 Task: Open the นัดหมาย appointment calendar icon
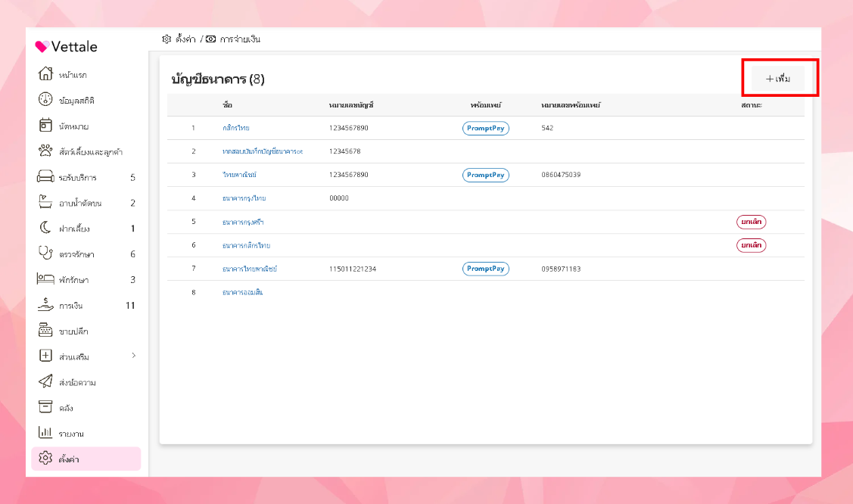[x=45, y=125]
